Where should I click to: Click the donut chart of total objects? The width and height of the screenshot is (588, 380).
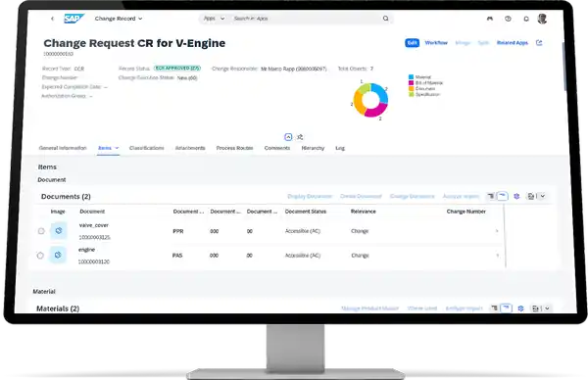370,100
